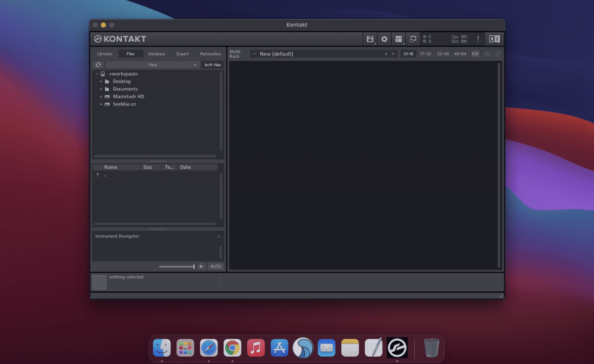Toggle minimized view with the window icon
The width and height of the screenshot is (594, 364).
(413, 39)
